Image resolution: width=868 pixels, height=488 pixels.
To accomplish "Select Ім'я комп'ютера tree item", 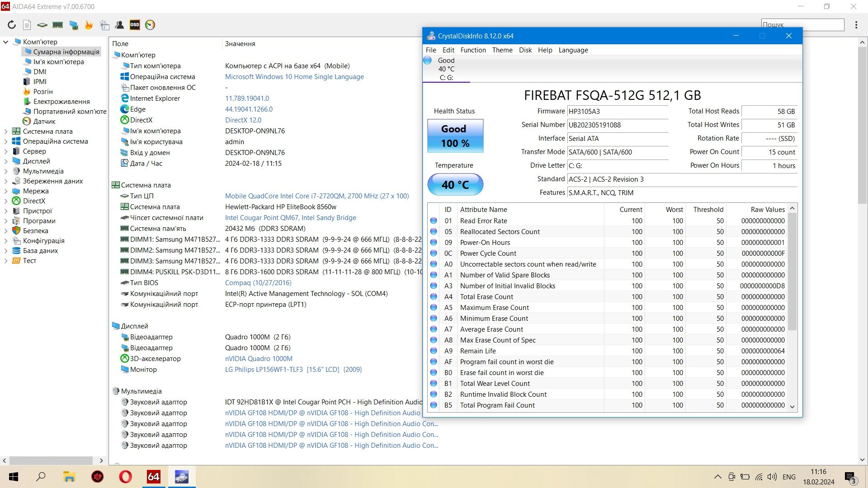I will click(58, 61).
